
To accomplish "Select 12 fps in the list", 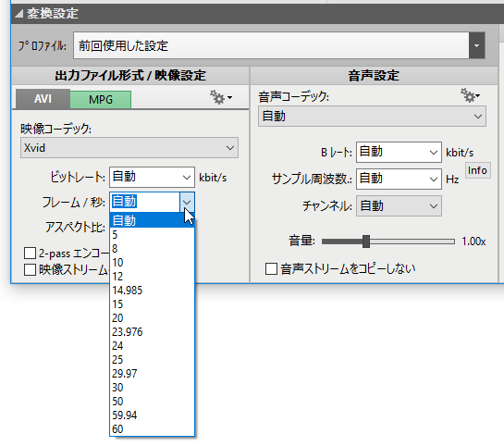I will pos(152,277).
